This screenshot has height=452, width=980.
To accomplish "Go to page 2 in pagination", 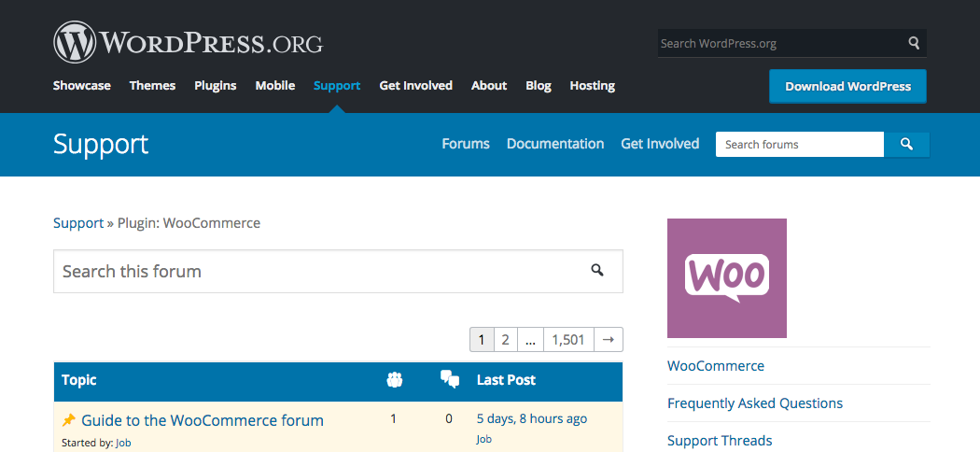I will (506, 340).
